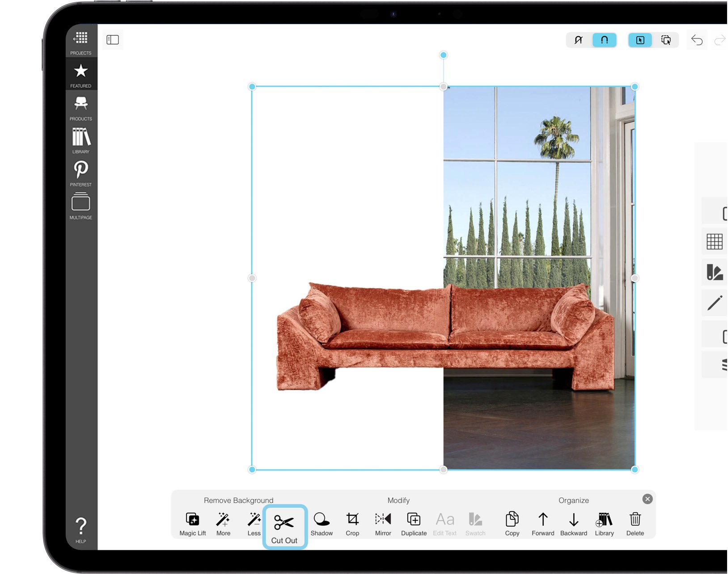
Task: Collapse the sidebar with the panel toggle
Action: 112,40
